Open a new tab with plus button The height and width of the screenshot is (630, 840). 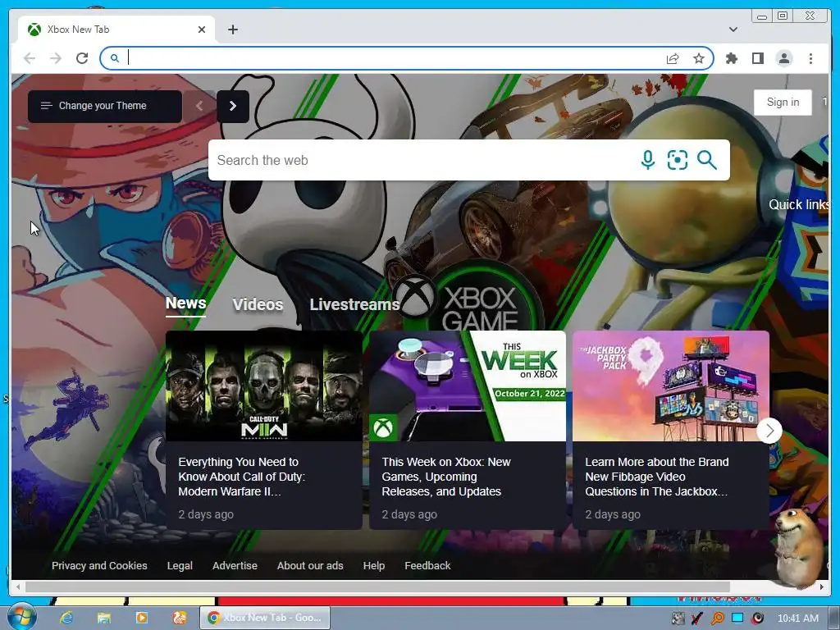pyautogui.click(x=232, y=30)
